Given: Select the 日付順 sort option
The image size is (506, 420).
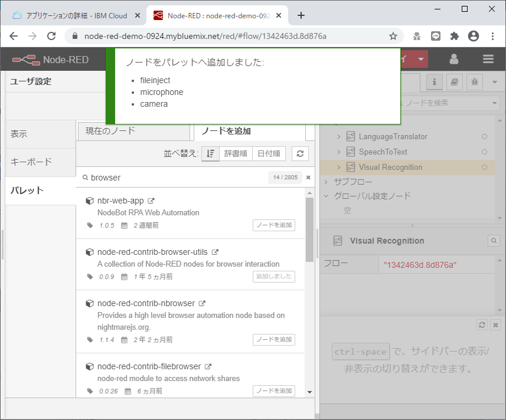Looking at the screenshot, I should [x=270, y=154].
